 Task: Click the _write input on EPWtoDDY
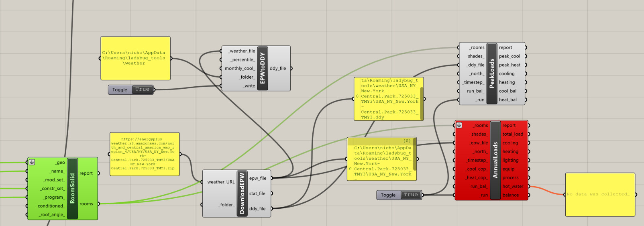coord(249,86)
